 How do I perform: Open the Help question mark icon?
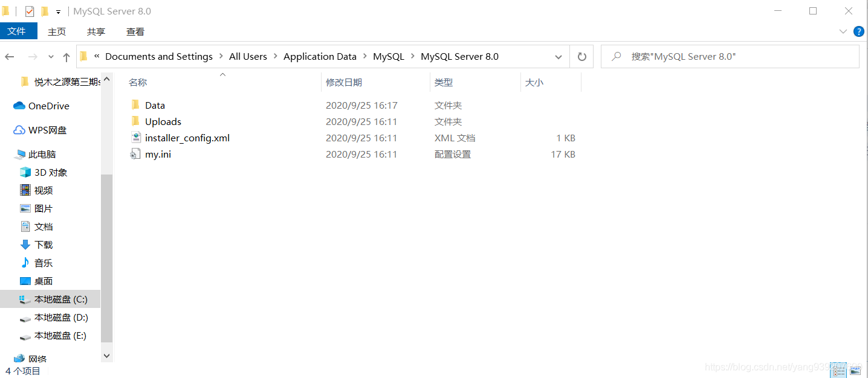(858, 31)
